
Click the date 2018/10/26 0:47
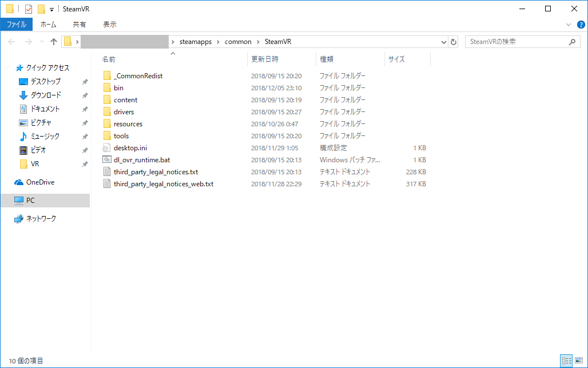click(275, 124)
